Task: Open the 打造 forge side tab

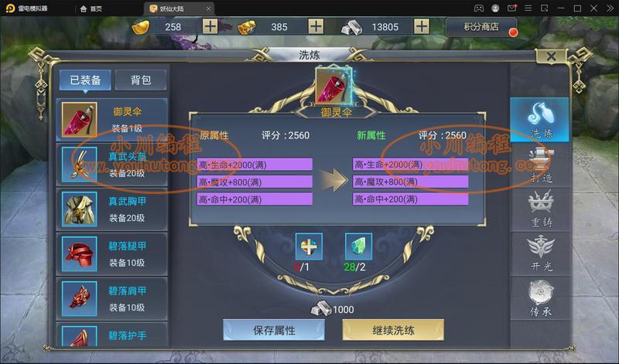Action: 539,165
